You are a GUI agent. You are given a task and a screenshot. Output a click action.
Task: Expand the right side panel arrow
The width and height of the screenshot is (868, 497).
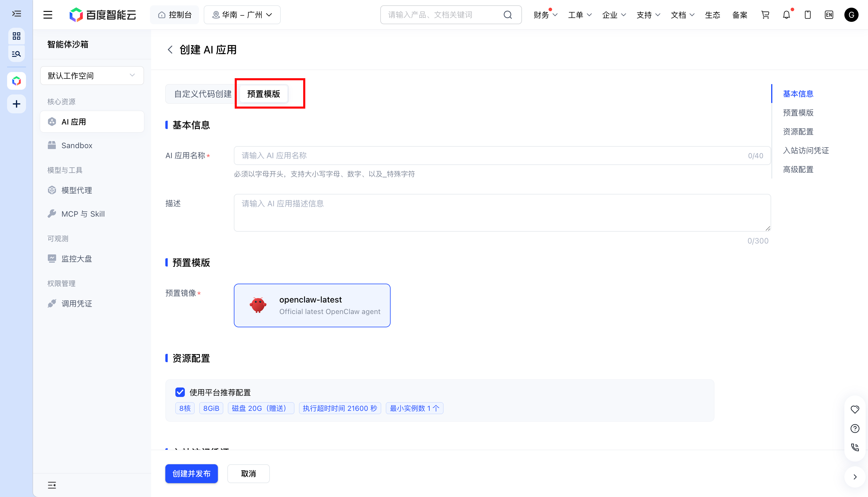pyautogui.click(x=855, y=477)
